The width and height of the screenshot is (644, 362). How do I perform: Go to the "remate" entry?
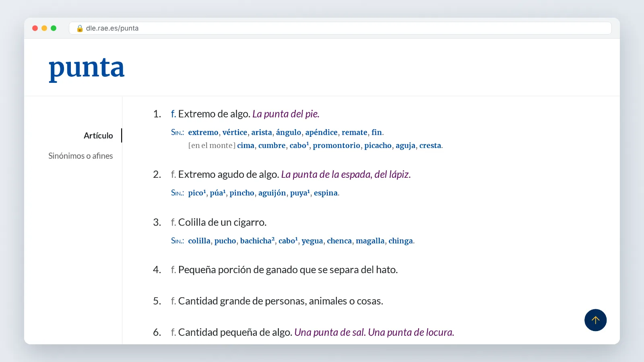355,132
